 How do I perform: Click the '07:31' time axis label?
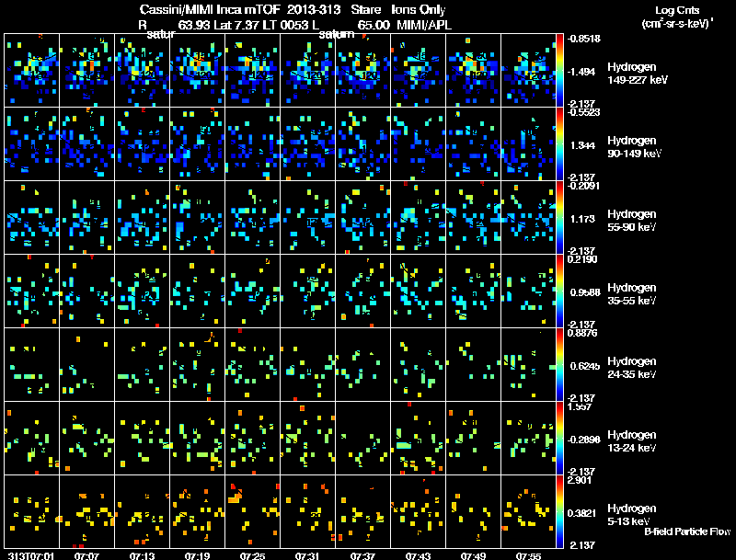pyautogui.click(x=308, y=555)
